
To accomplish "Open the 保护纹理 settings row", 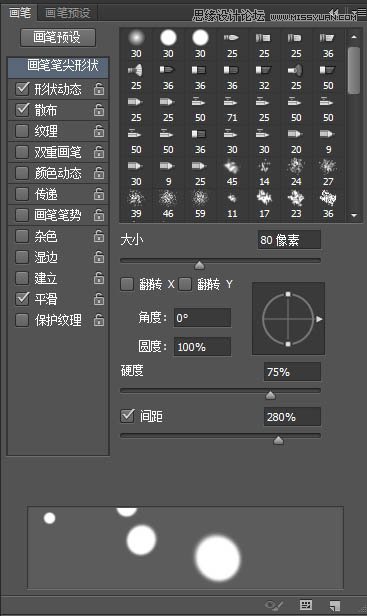I will point(58,320).
